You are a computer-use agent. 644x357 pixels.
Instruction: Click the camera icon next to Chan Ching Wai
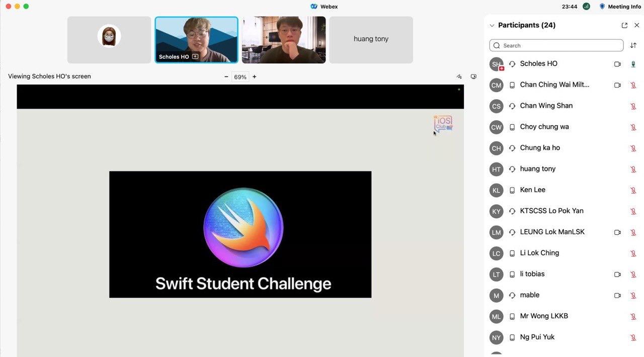(x=617, y=85)
